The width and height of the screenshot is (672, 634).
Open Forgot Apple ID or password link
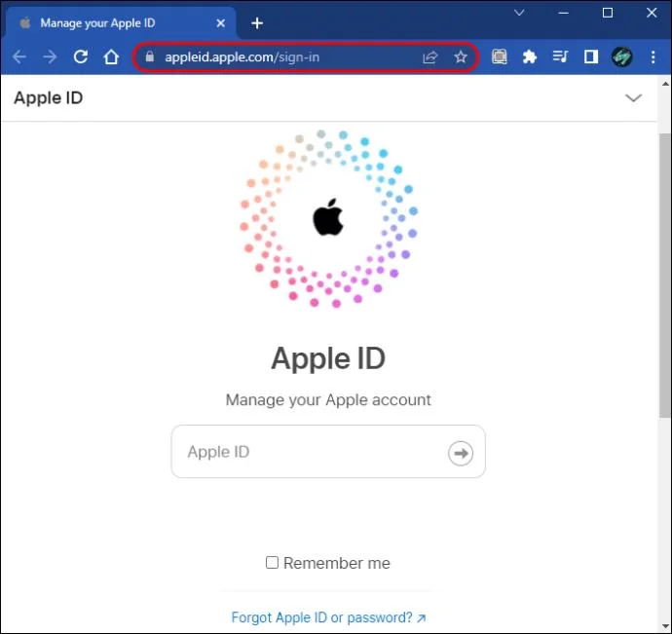[329, 617]
